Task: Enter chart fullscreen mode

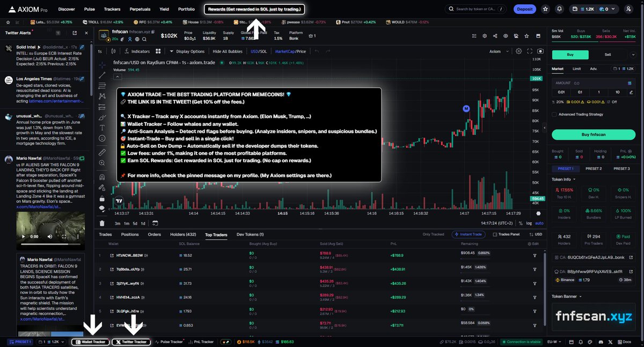Action: (529, 51)
